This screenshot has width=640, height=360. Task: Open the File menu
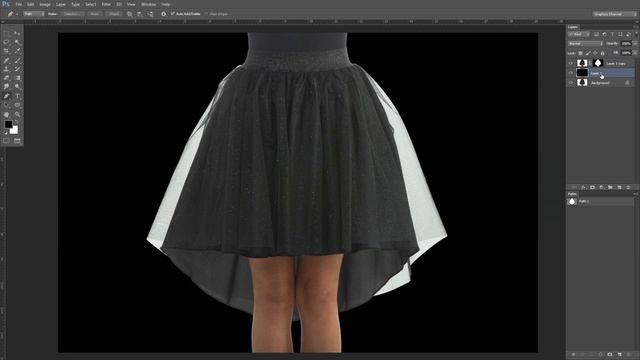pyautogui.click(x=18, y=4)
